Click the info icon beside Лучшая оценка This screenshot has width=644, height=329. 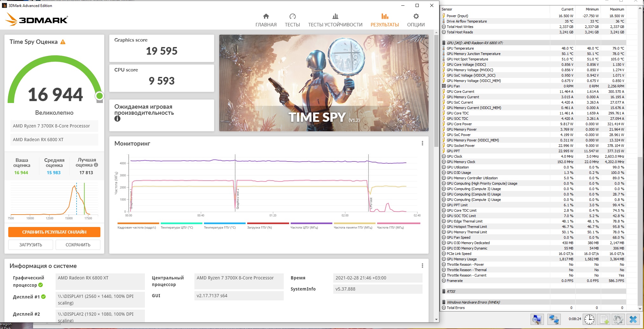[96, 165]
